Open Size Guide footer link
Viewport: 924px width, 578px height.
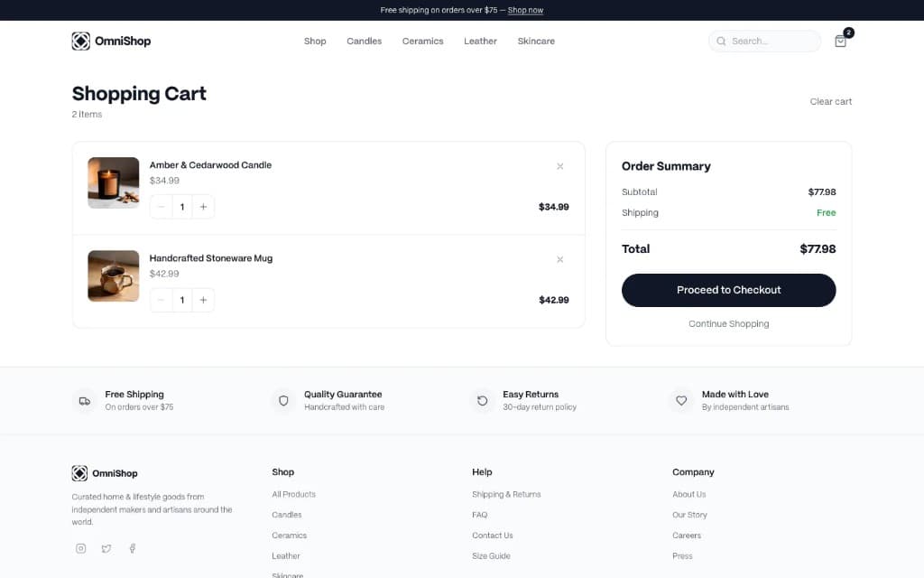coord(491,556)
